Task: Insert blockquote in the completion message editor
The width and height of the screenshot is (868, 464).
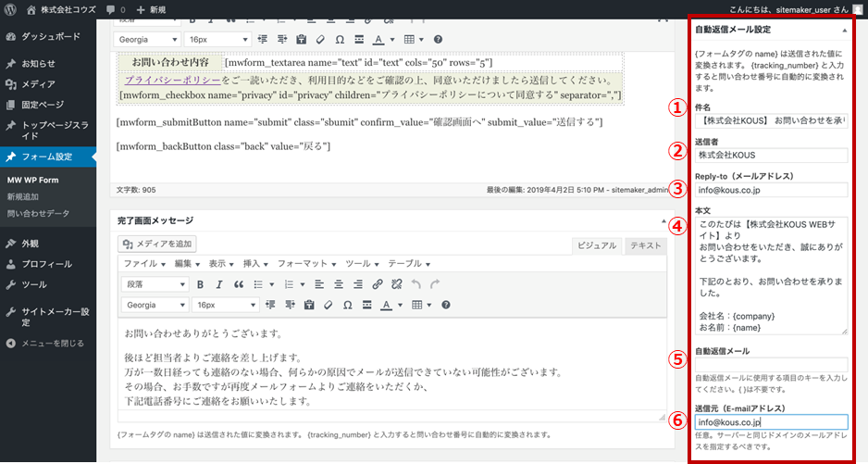Action: 239,284
